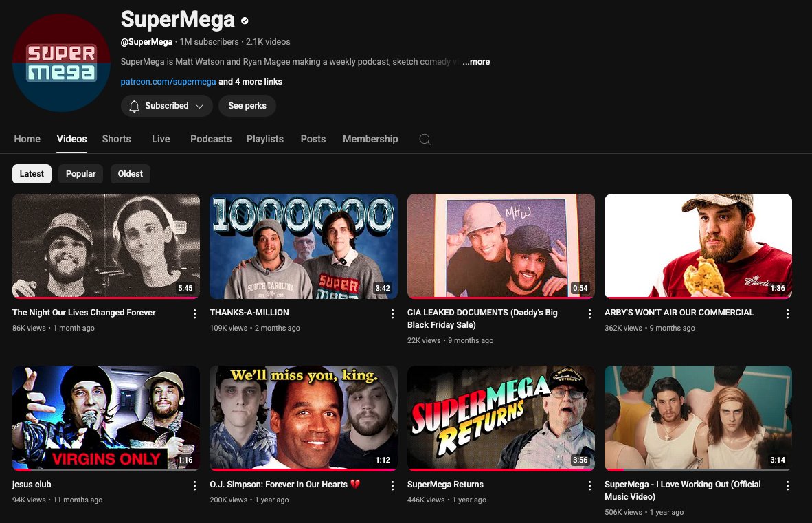Viewport: 812px width, 523px height.
Task: Open options menu for jesus club video
Action: (x=194, y=486)
